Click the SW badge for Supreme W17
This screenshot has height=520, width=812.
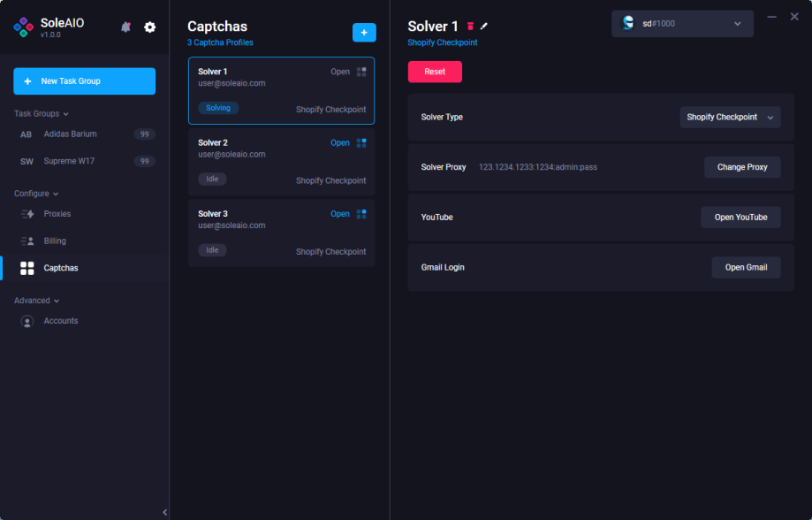[27, 161]
